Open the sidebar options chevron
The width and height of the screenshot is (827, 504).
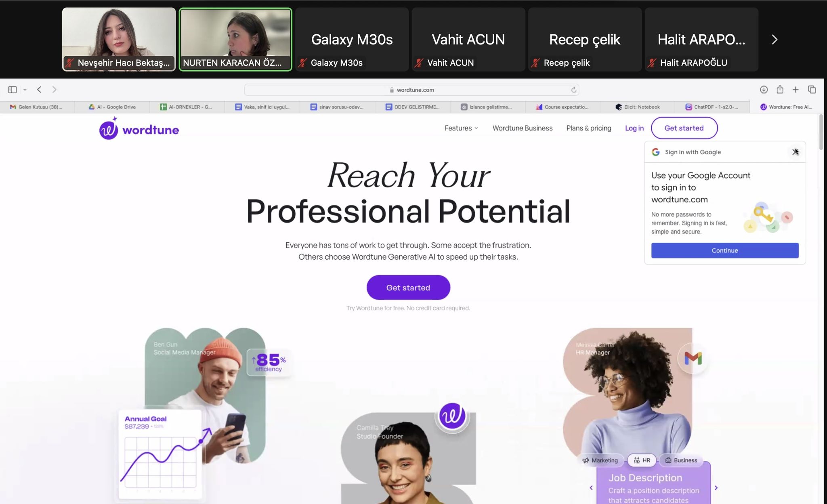point(25,90)
